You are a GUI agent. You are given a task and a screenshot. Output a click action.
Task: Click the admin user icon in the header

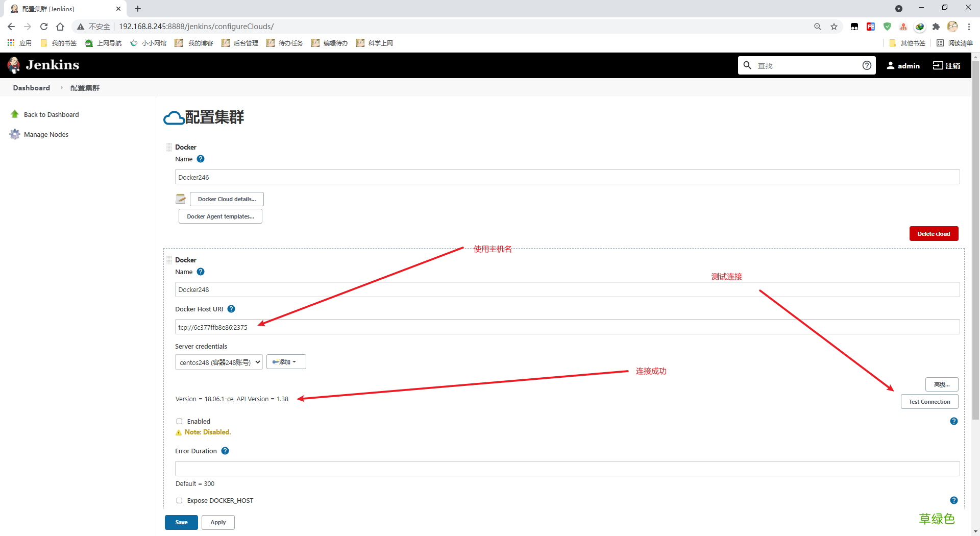coord(890,65)
